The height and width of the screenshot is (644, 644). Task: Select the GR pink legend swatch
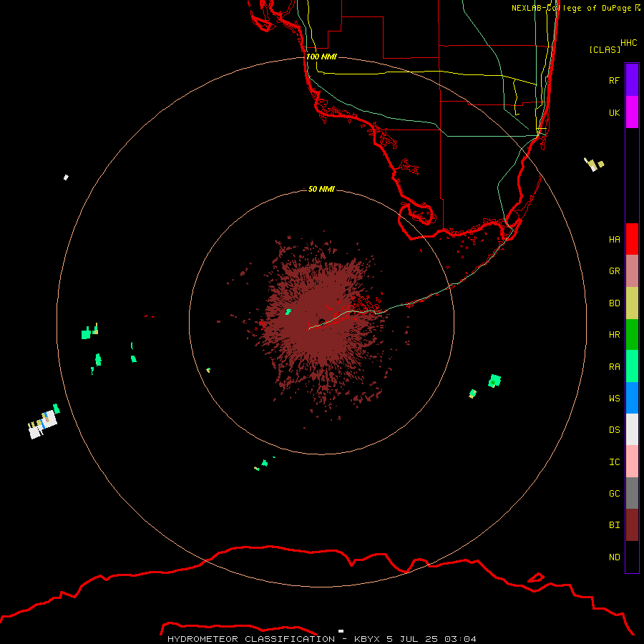pos(632,271)
